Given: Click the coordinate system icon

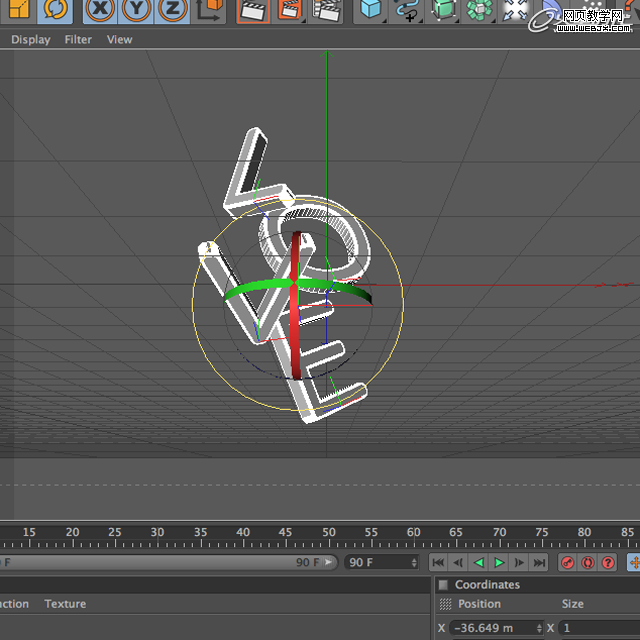Looking at the screenshot, I should tap(210, 10).
